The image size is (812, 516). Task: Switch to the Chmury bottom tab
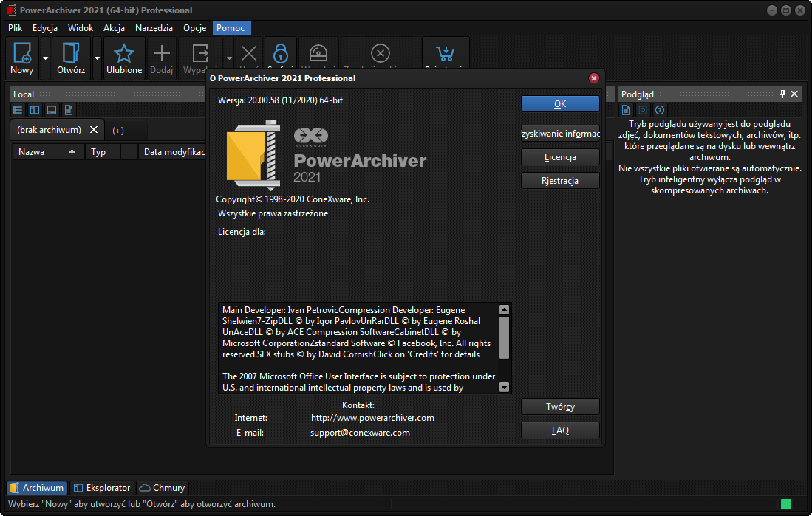(162, 487)
